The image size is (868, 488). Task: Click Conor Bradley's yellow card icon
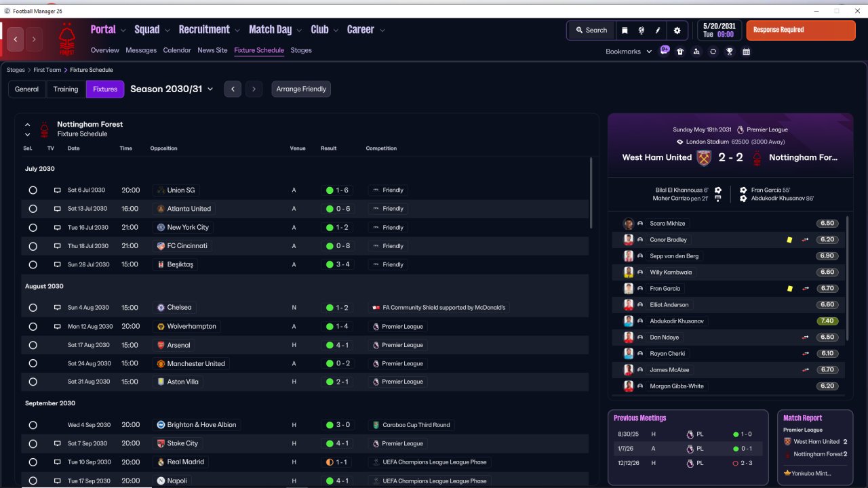click(789, 240)
